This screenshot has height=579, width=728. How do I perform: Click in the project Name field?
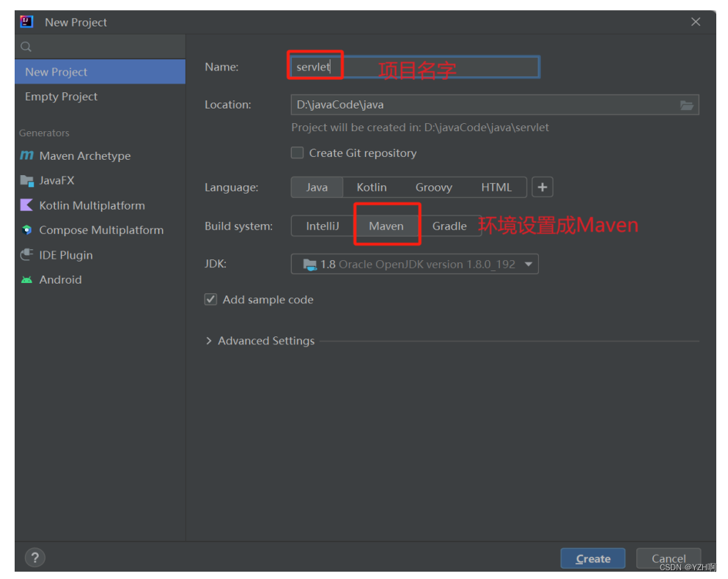414,67
